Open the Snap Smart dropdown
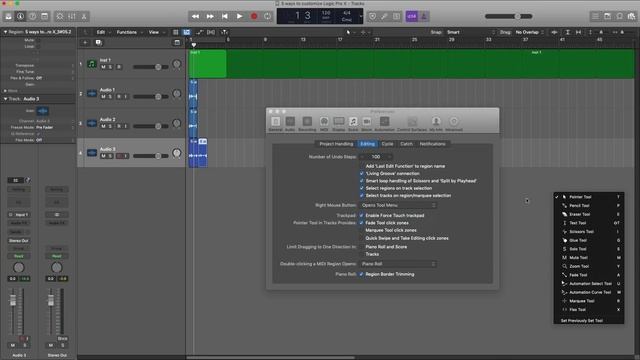This screenshot has width=640, height=360. [x=470, y=32]
